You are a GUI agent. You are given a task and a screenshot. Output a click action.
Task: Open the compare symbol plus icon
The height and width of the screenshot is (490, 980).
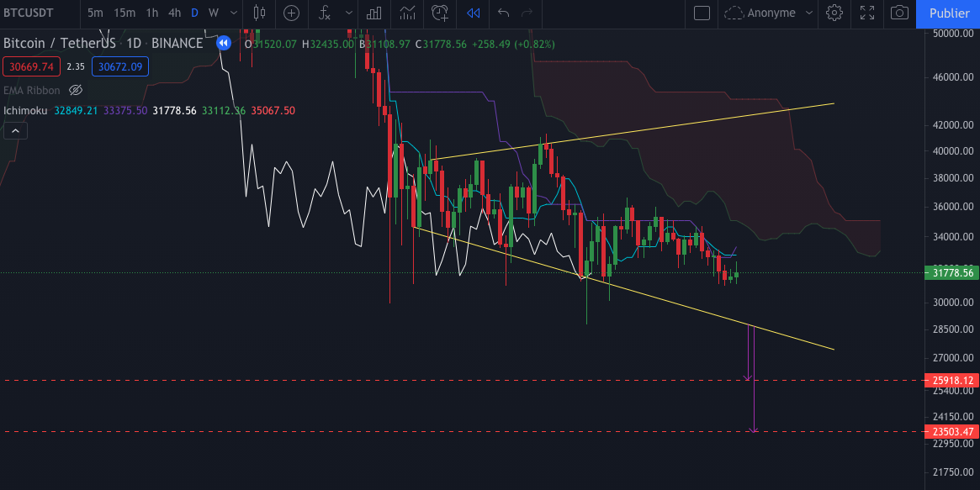290,13
